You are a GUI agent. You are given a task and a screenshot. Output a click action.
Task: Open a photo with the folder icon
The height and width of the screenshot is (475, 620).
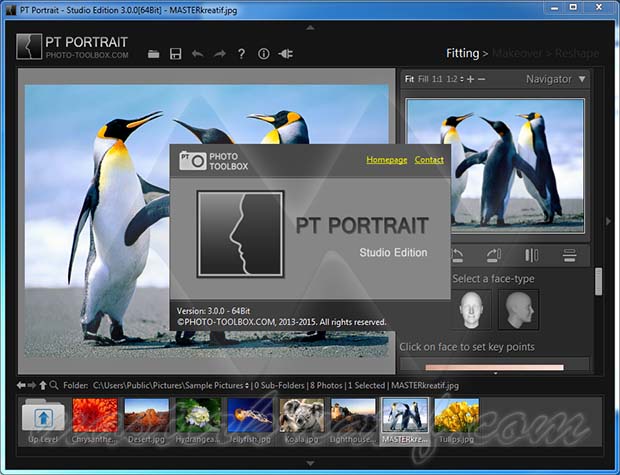tap(153, 54)
